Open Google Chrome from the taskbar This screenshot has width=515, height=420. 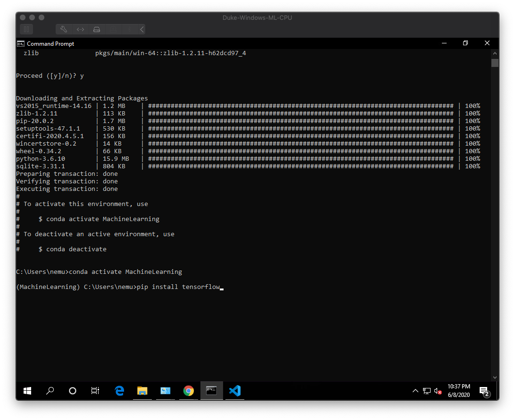coord(188,391)
